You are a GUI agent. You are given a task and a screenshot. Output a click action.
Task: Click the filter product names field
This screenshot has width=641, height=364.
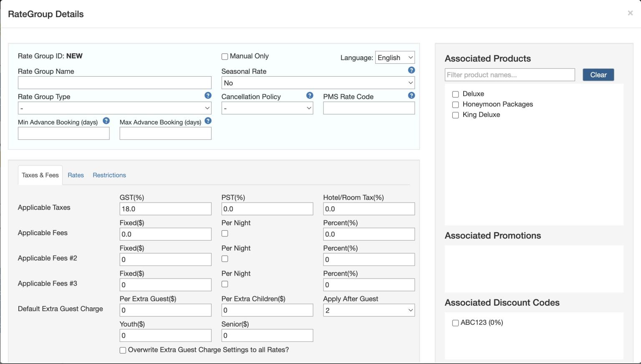(x=509, y=75)
